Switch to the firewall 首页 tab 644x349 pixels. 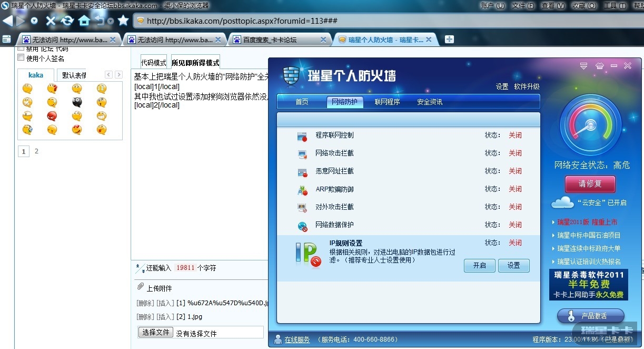click(302, 102)
